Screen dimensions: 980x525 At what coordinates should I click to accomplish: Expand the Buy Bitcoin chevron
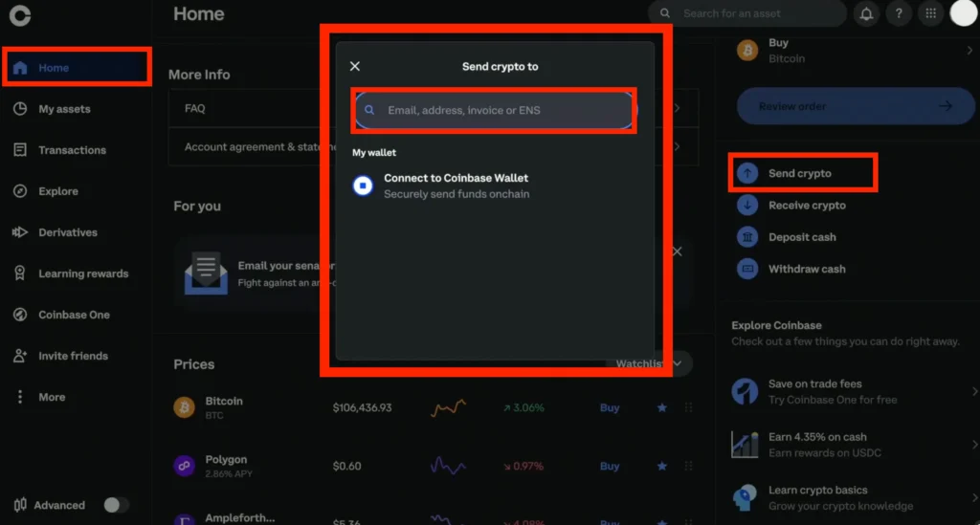pyautogui.click(x=971, y=50)
